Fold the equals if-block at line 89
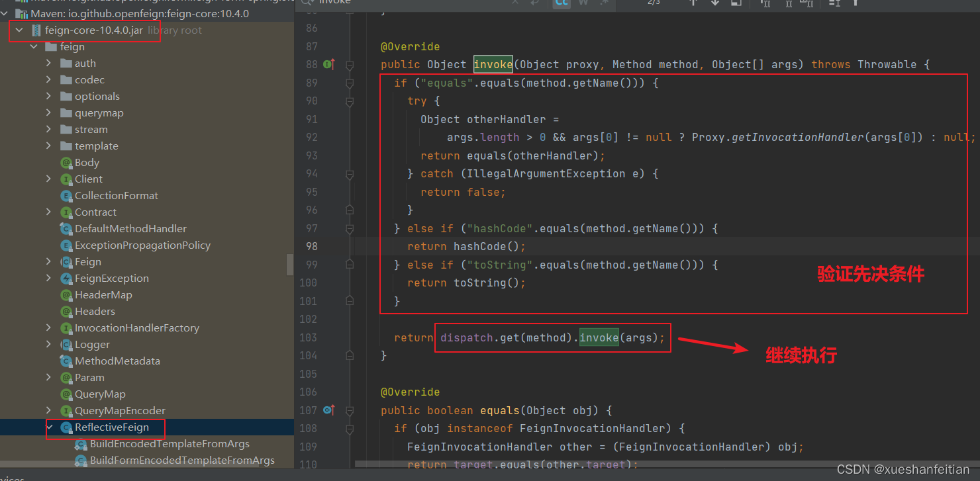980x481 pixels. click(350, 83)
